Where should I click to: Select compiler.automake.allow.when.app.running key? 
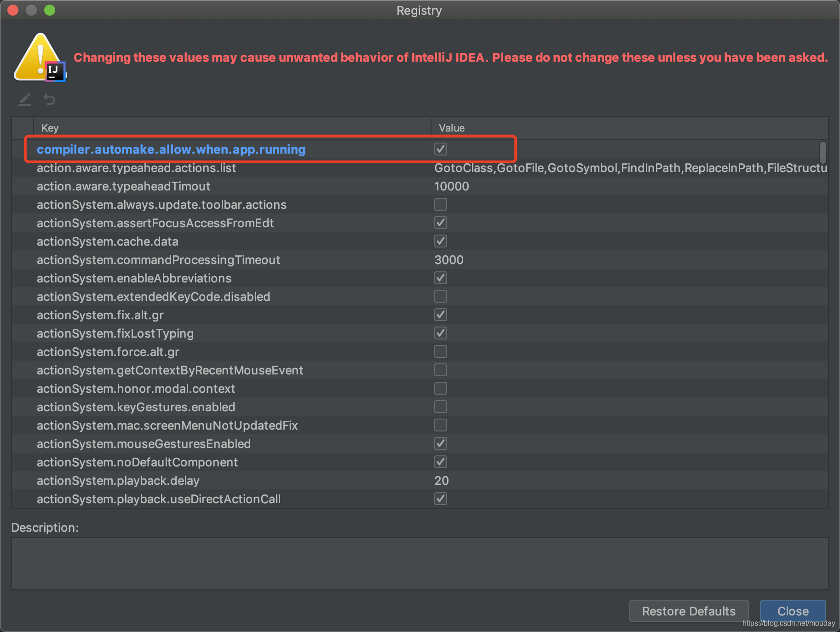171,149
